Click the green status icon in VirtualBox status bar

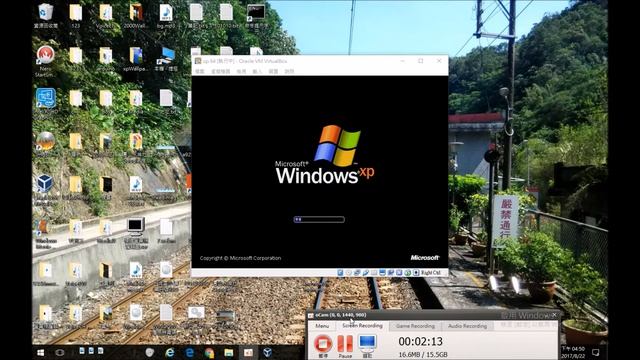click(407, 273)
